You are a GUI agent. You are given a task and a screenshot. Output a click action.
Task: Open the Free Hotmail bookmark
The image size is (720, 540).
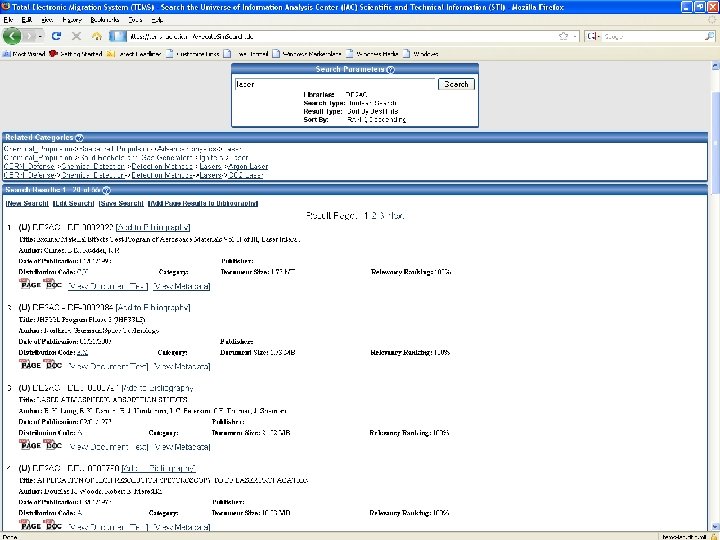246,54
